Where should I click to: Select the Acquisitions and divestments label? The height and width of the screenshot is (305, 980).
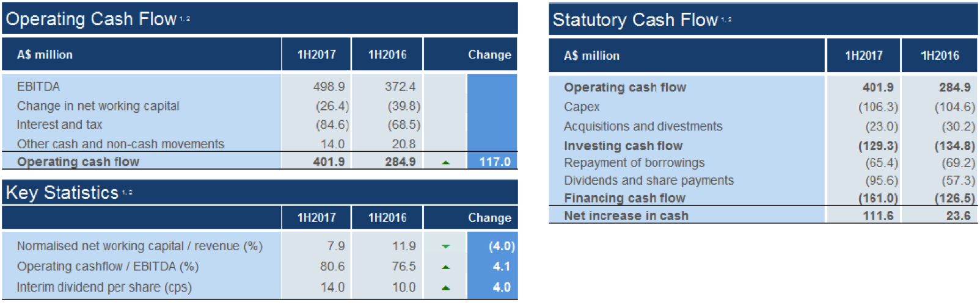click(x=643, y=126)
